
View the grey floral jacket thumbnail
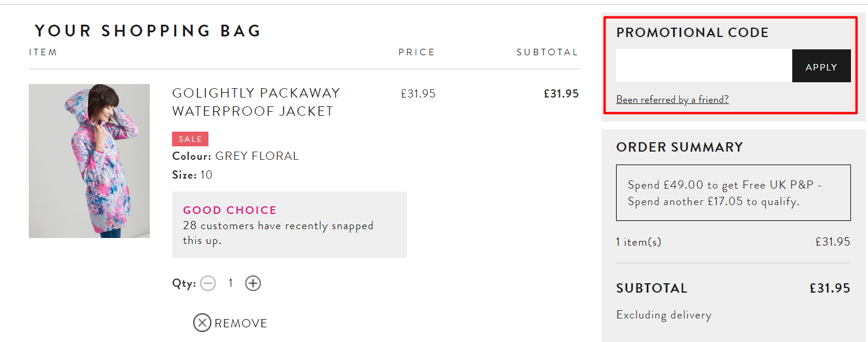pyautogui.click(x=89, y=160)
